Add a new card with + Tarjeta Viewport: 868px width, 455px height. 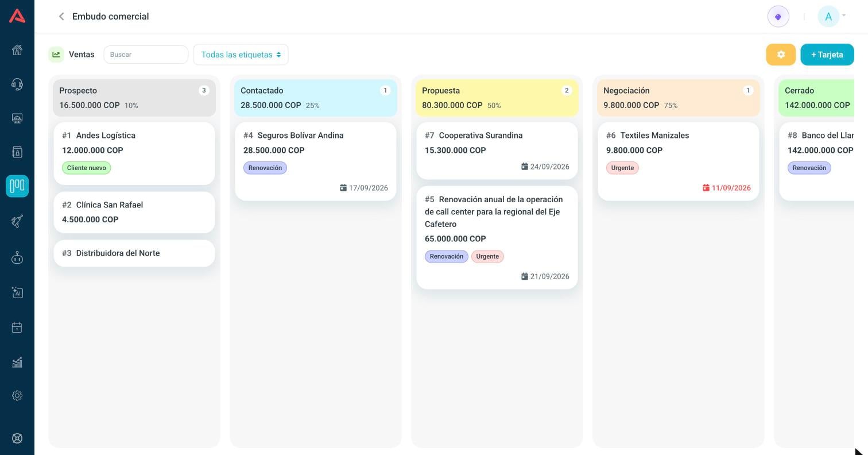(827, 55)
